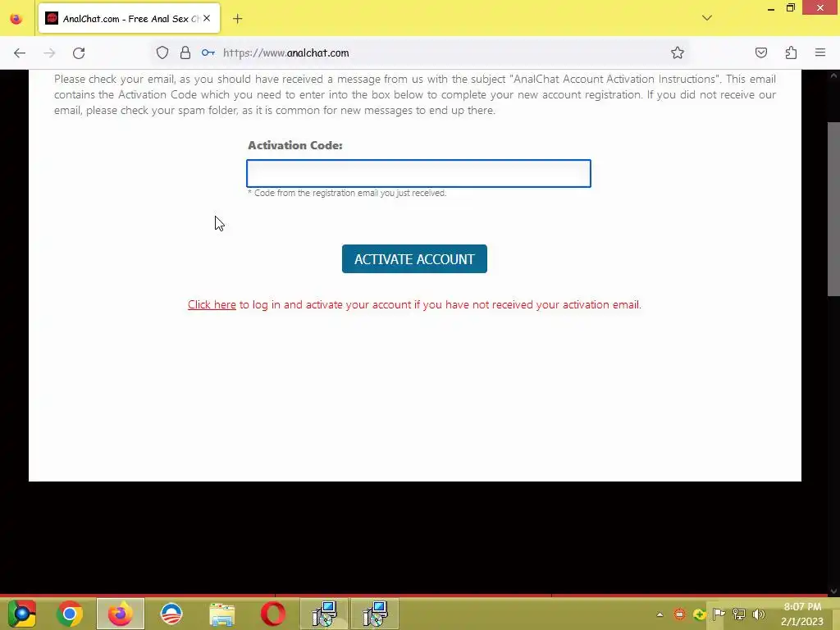840x630 pixels.
Task: Click the Firefox back arrow button
Action: (x=20, y=53)
